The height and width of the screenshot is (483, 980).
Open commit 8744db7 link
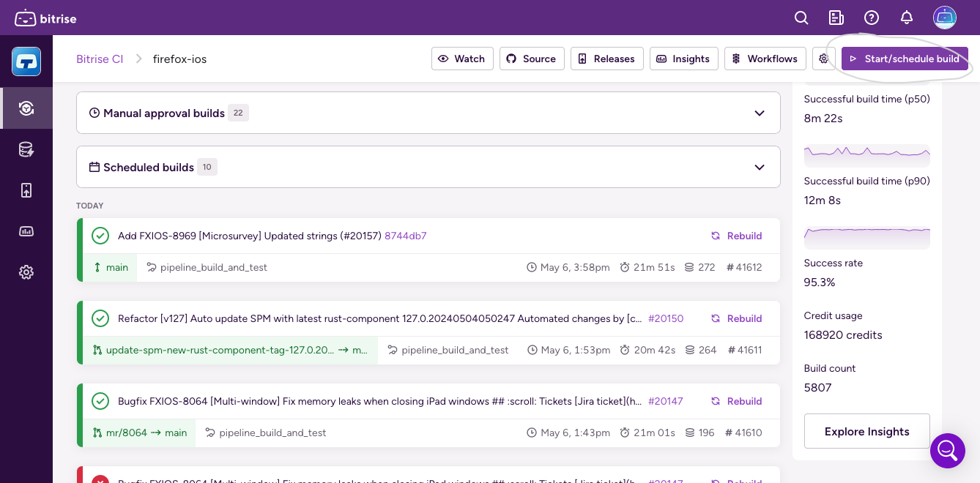tap(406, 236)
